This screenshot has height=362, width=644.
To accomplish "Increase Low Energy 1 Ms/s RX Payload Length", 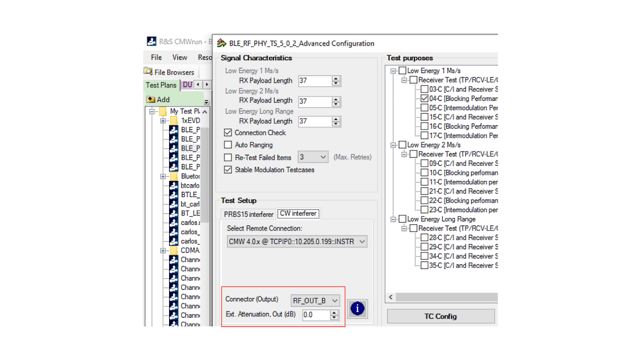I will pyautogui.click(x=336, y=78).
